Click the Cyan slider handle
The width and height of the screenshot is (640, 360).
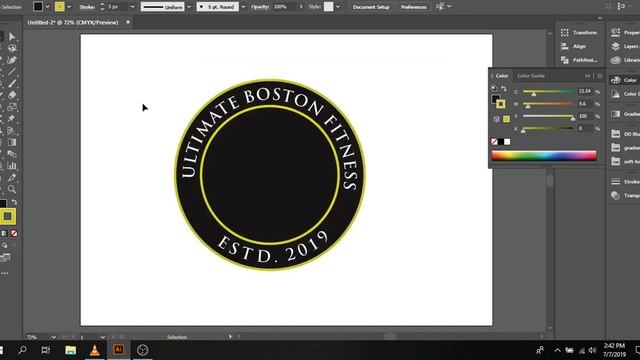point(533,94)
